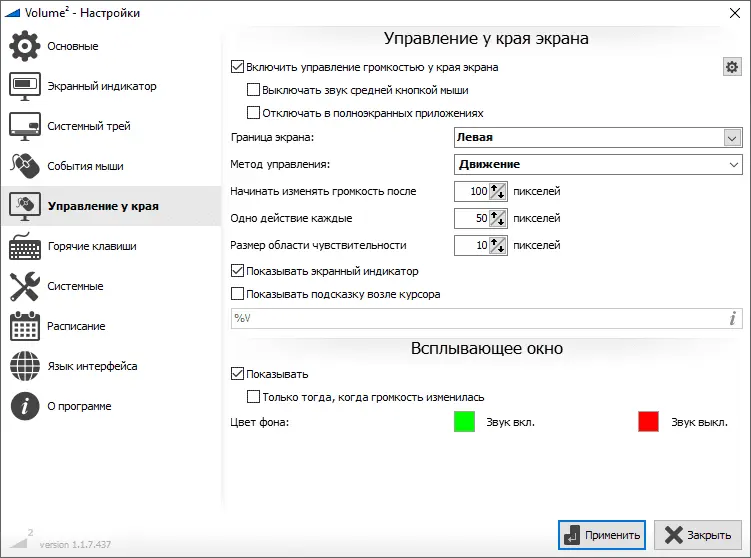751x558 pixels.
Task: Click the Закрыть button
Action: click(x=698, y=535)
